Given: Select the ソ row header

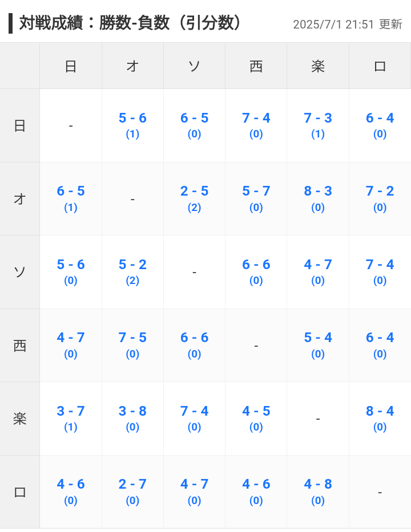Looking at the screenshot, I should (x=20, y=272).
